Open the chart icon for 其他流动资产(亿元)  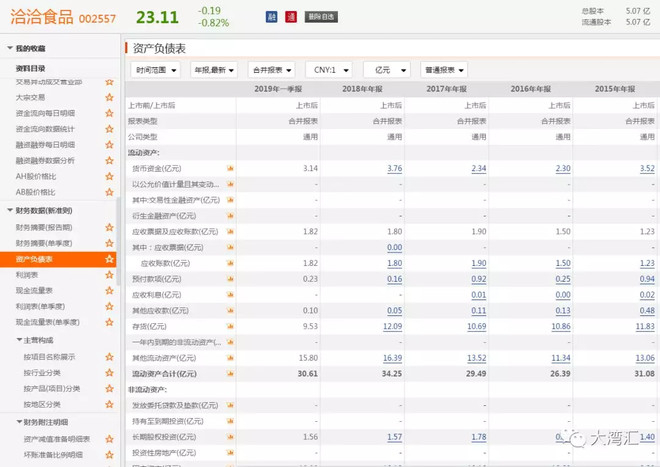tap(230, 358)
